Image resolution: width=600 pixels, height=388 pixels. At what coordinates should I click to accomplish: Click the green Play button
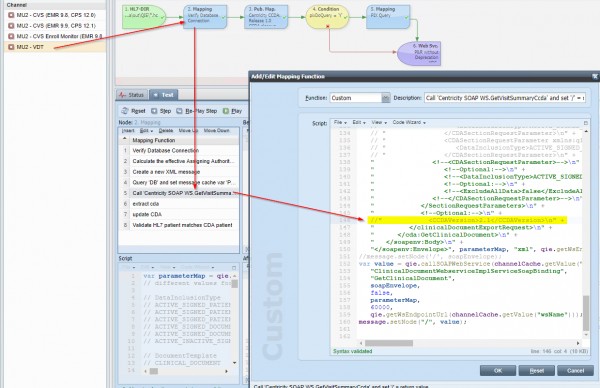(232, 111)
